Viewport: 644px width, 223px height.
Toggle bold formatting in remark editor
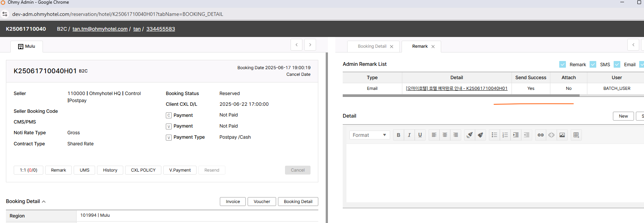[398, 135]
